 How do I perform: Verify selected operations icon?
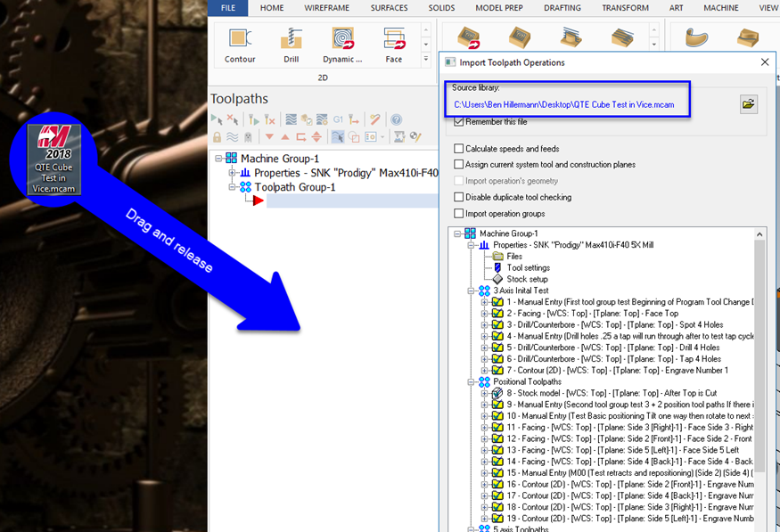tap(307, 119)
